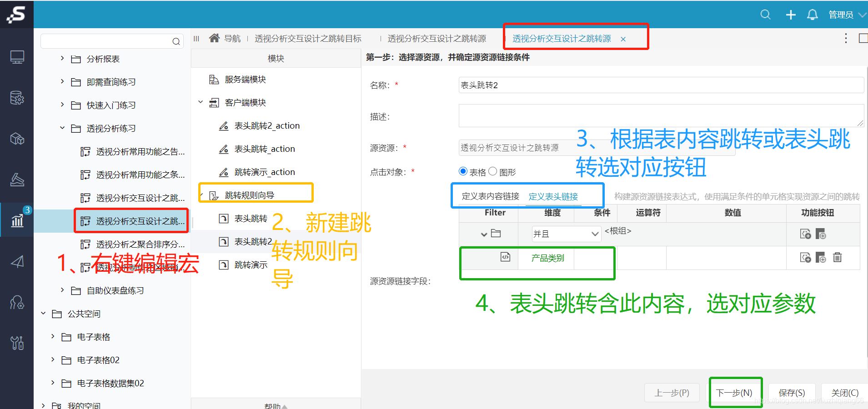The image size is (868, 409).
Task: Edit the 名称 field containing 表头跳转2
Action: click(x=661, y=85)
